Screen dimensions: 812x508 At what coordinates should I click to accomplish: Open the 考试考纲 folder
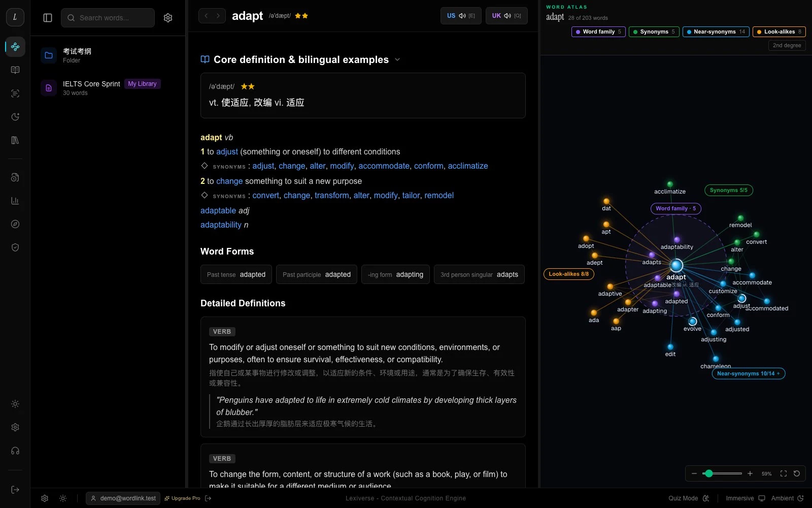tap(108, 55)
